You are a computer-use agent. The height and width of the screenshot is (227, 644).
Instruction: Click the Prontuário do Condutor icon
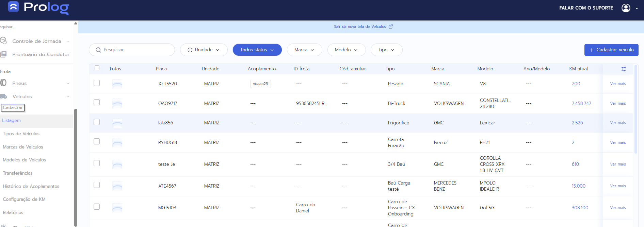pos(3,54)
